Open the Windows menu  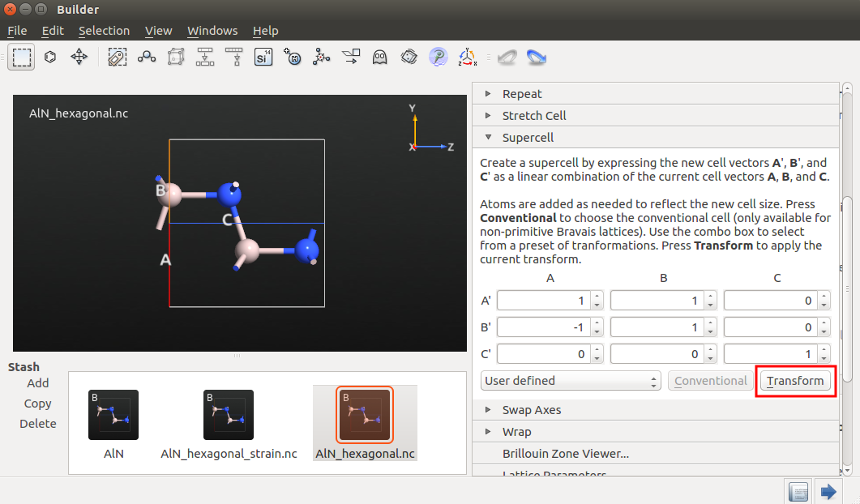tap(212, 31)
